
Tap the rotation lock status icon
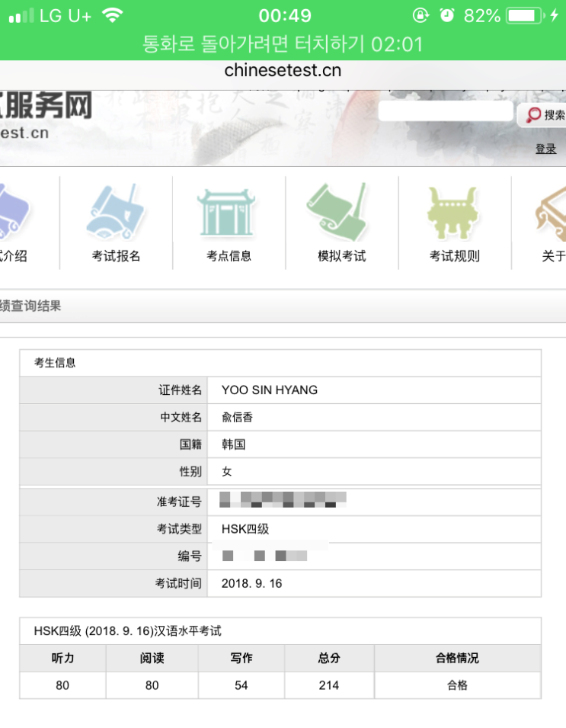tap(421, 15)
